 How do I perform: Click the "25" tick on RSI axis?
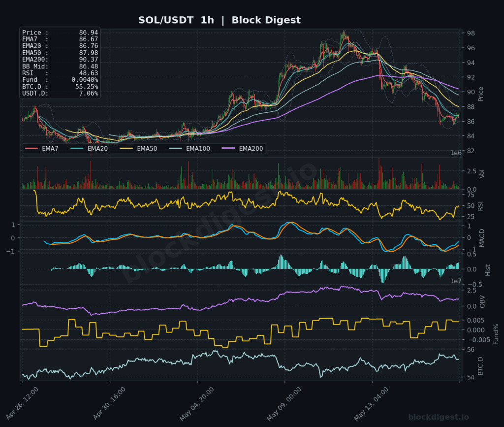(470, 217)
